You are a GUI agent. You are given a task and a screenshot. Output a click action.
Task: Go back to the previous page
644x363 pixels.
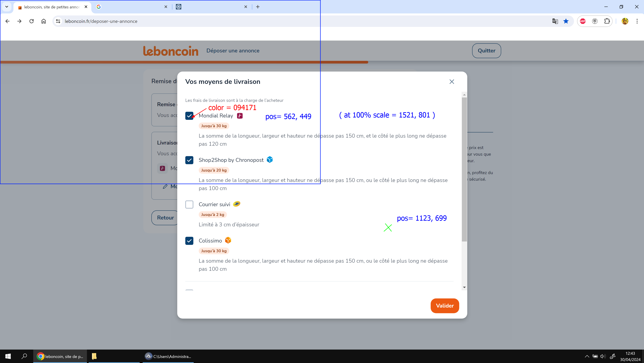point(8,21)
